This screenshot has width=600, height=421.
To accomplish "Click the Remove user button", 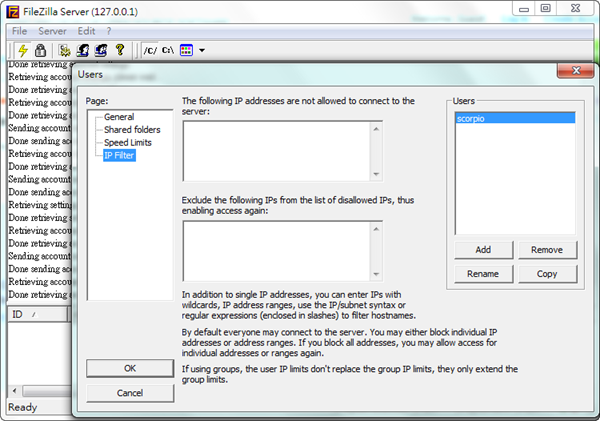I will tap(547, 250).
